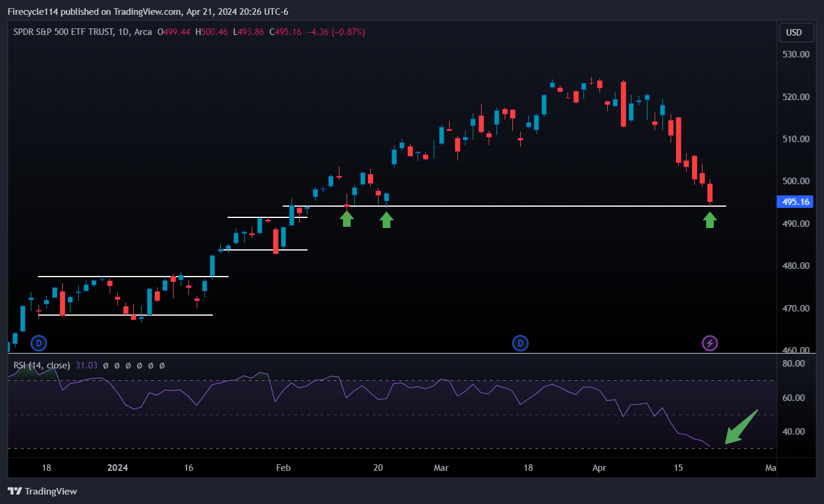Click the Feb date axis label

(283, 468)
